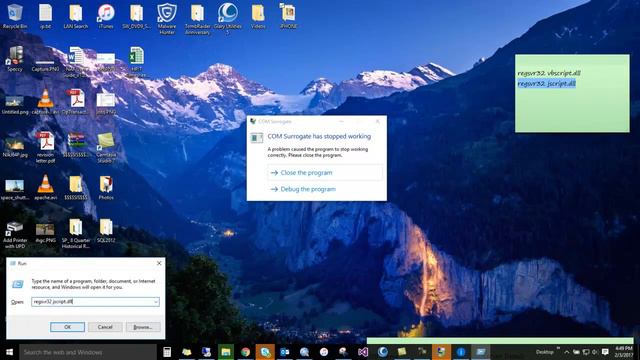This screenshot has height=360, width=640.
Task: Click the regsvr32 vbscript.dll sticky note line
Action: pyautogui.click(x=549, y=73)
